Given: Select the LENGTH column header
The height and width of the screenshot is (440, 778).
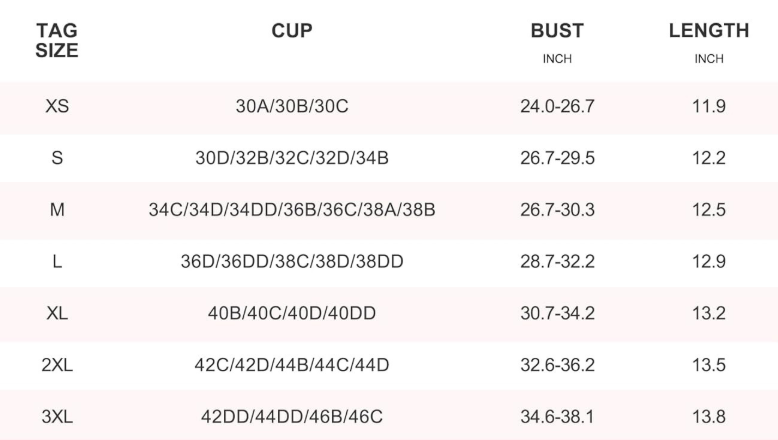Looking at the screenshot, I should coord(709,32).
